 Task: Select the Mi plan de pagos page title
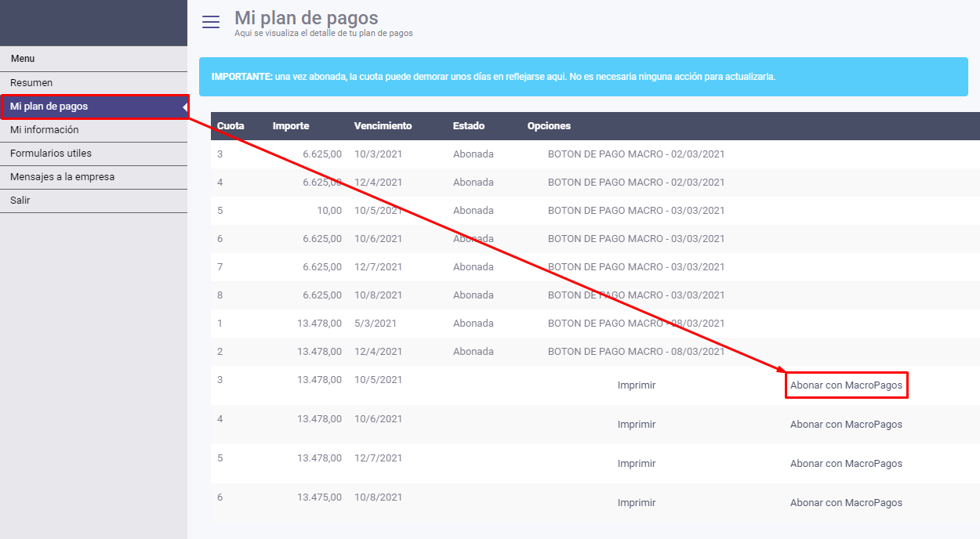click(x=307, y=17)
